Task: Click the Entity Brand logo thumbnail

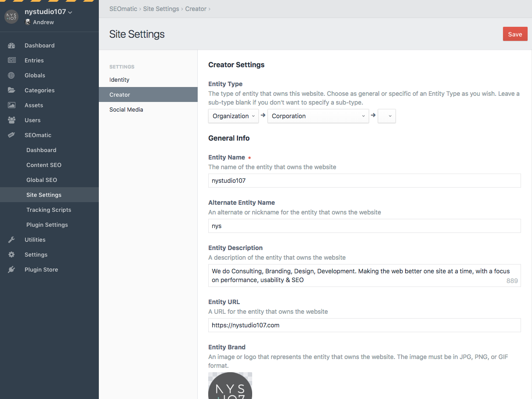Action: [230, 386]
